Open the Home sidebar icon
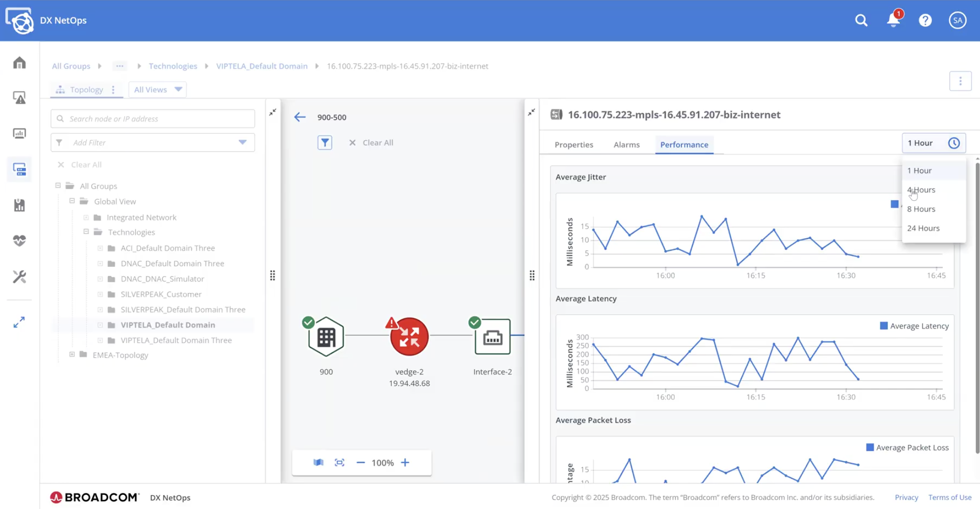 [19, 62]
